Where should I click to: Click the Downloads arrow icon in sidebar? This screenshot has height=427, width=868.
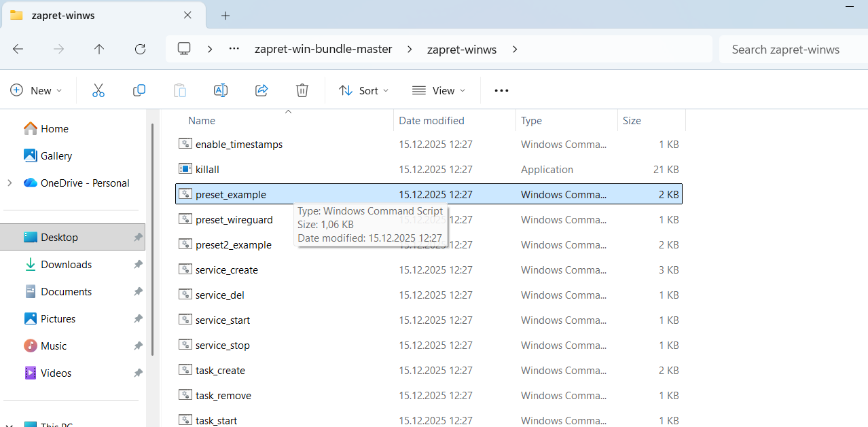click(x=31, y=264)
